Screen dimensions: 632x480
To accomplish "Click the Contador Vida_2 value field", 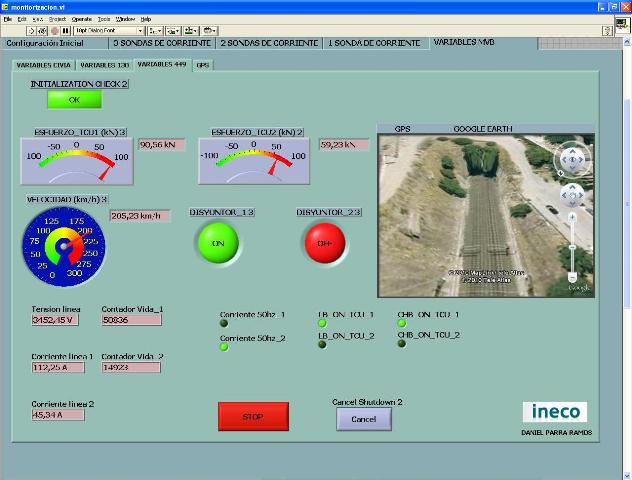I will [131, 368].
